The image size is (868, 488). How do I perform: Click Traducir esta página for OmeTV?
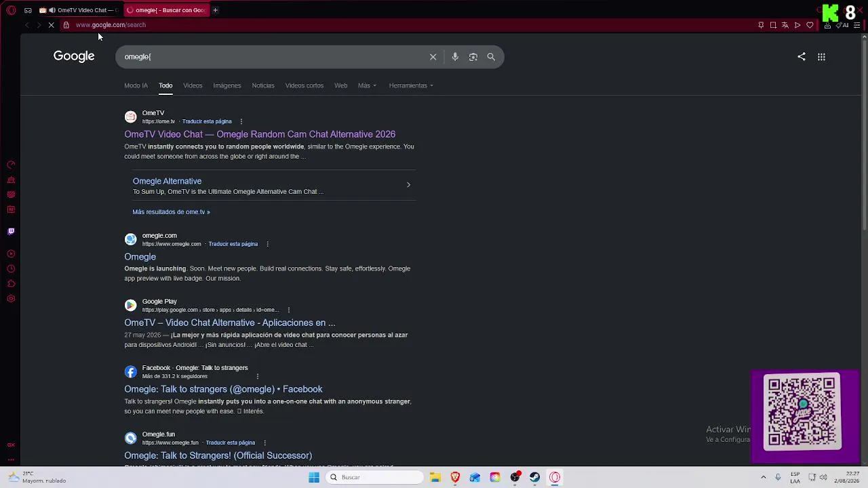(x=207, y=121)
